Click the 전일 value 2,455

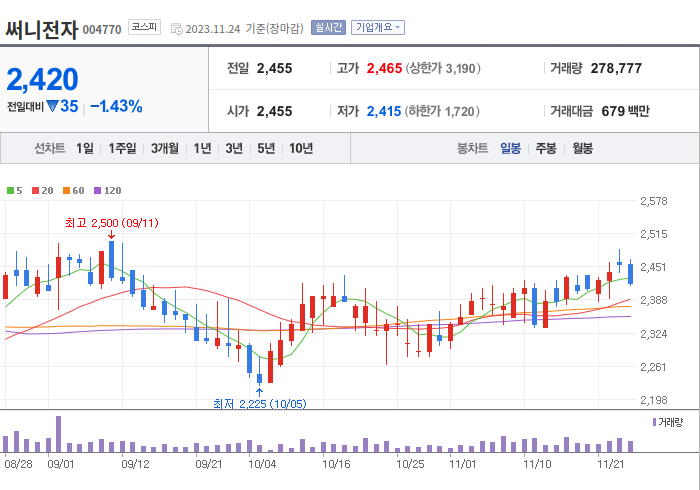[274, 68]
